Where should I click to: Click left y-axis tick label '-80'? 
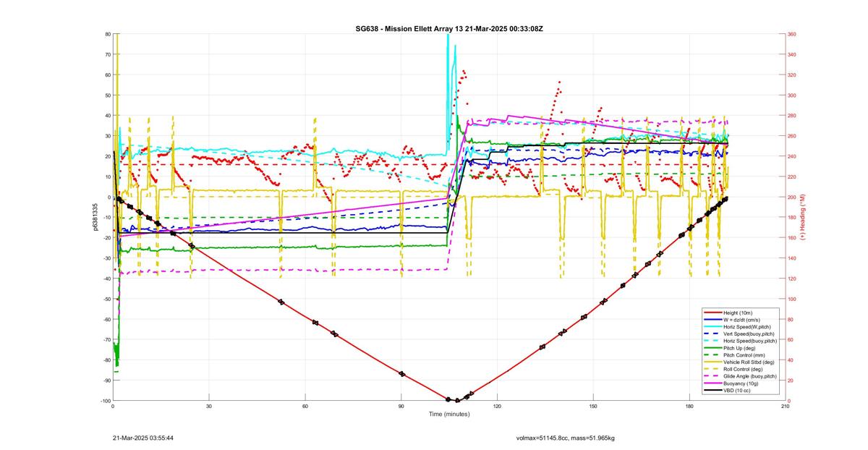pyautogui.click(x=106, y=360)
